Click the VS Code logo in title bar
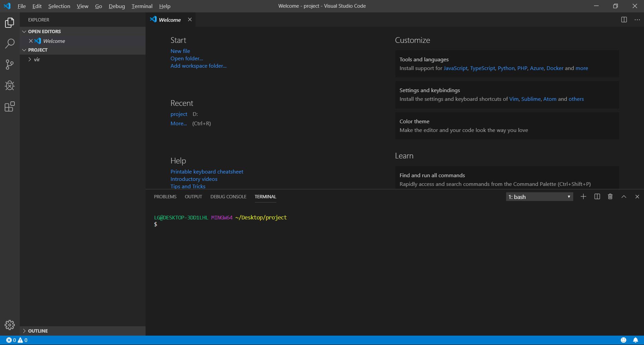 click(7, 6)
